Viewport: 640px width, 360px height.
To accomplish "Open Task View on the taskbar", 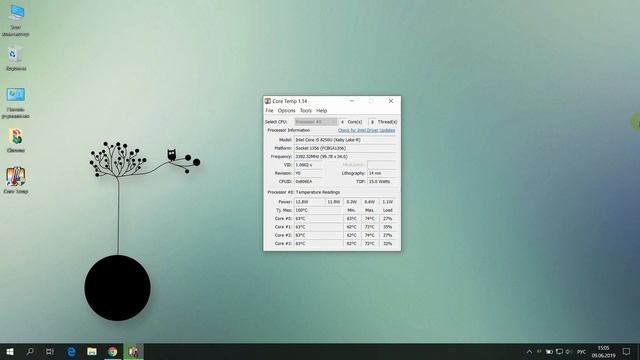I will [x=50, y=351].
